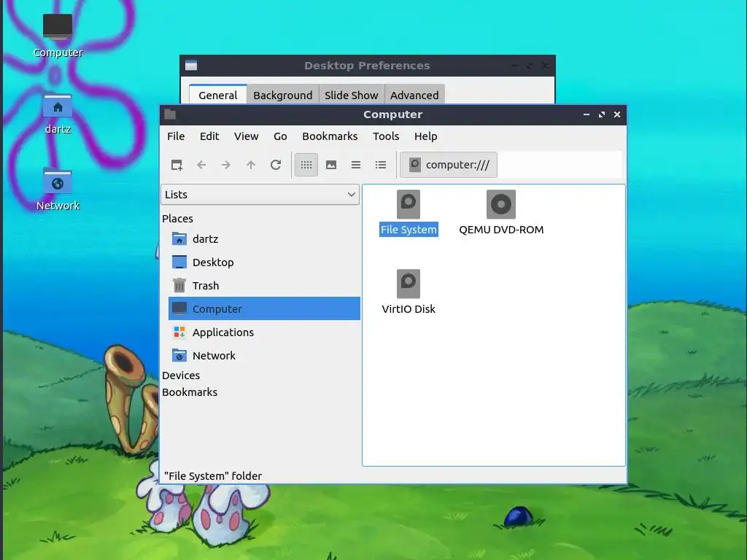Click the Network desktop icon
This screenshot has height=560, width=747.
[58, 190]
